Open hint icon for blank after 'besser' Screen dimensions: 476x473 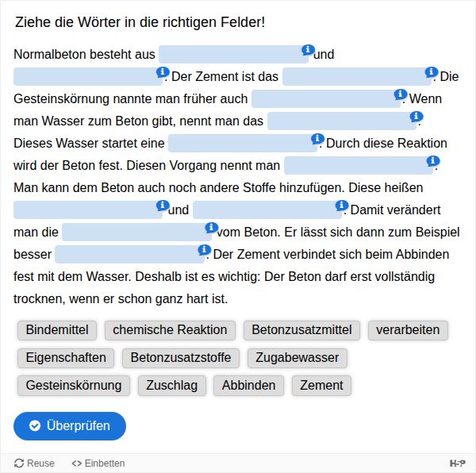[204, 249]
